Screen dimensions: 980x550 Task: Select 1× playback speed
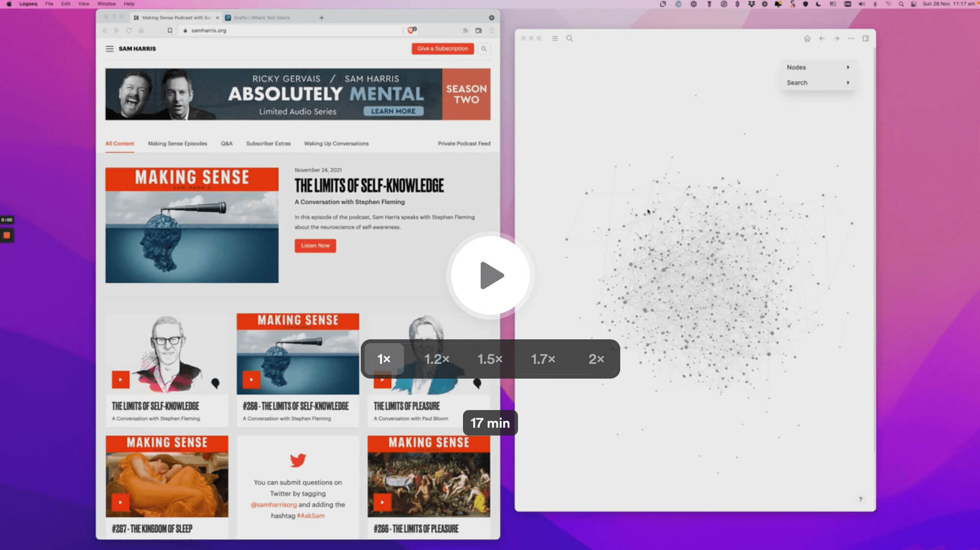tap(384, 359)
